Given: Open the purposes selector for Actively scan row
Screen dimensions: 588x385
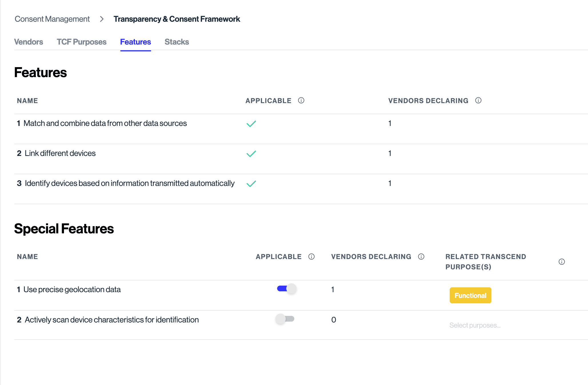Looking at the screenshot, I should pos(475,325).
